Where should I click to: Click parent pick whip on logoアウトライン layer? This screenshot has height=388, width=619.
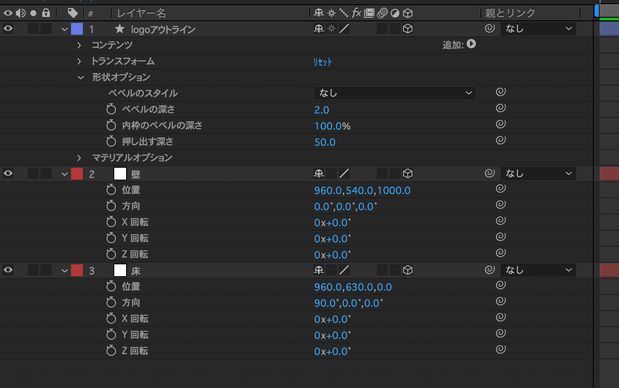tap(490, 28)
